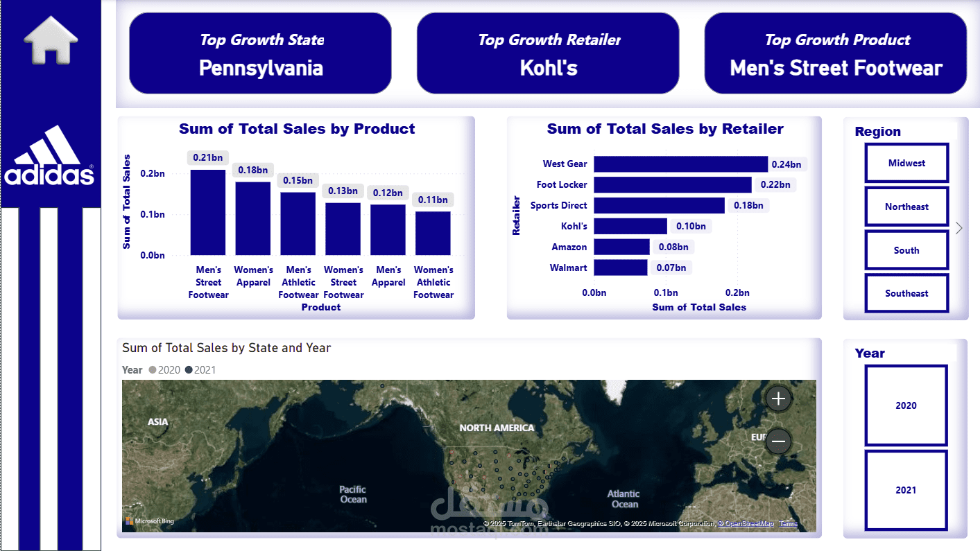Select Men's Street Footwear bar

208,212
